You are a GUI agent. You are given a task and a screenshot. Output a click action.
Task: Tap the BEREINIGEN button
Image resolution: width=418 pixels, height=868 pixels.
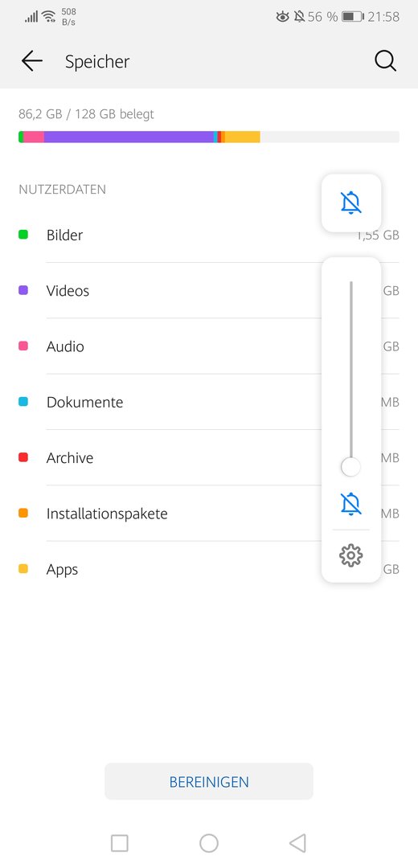click(209, 782)
